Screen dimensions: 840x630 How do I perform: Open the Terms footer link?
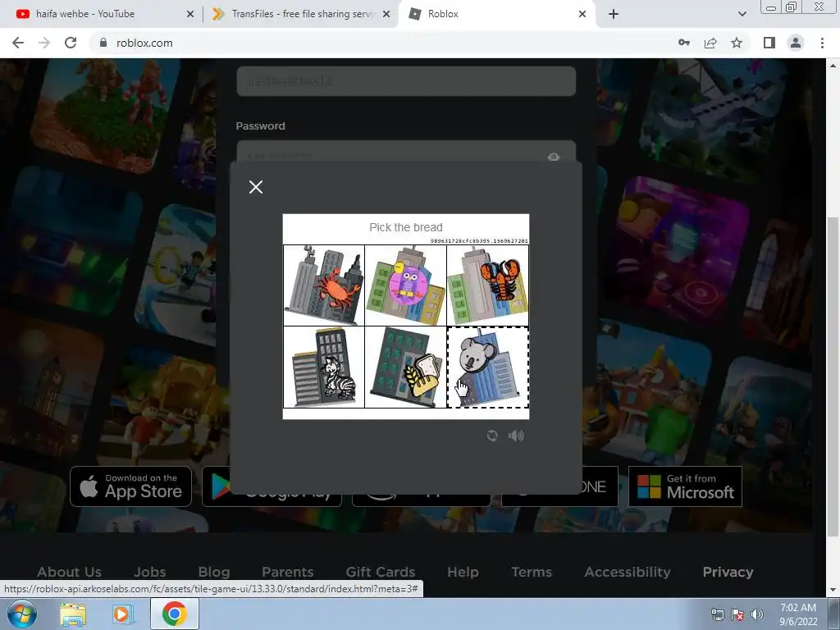click(x=532, y=572)
